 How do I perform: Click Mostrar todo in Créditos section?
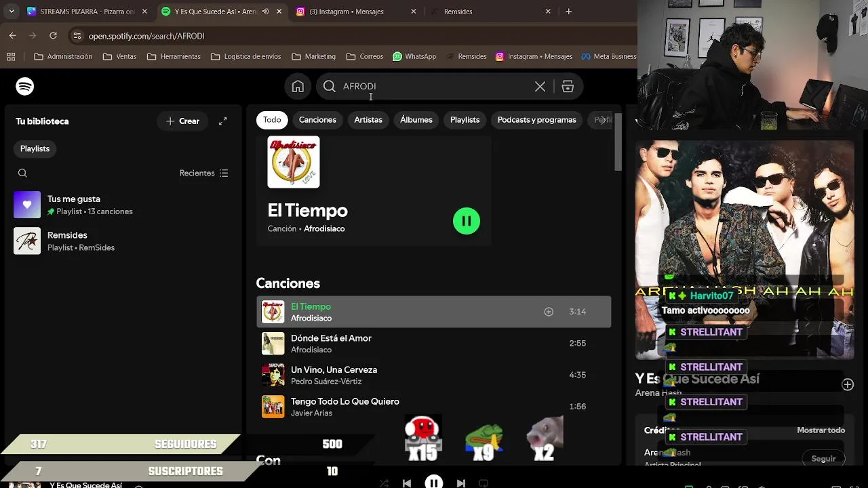click(x=821, y=430)
